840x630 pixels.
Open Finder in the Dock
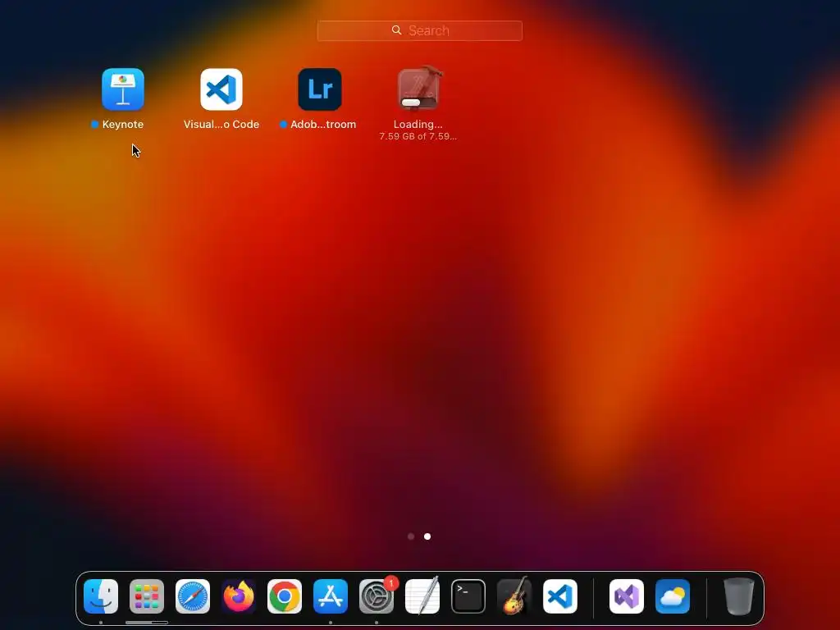click(x=101, y=596)
